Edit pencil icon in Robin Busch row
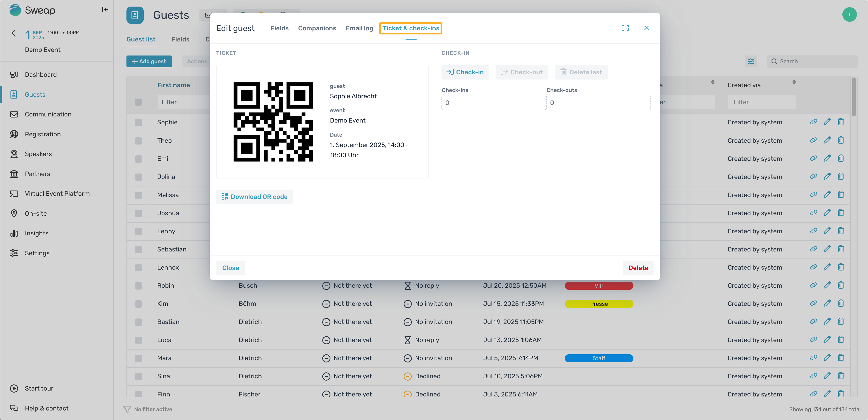This screenshot has width=868, height=420. 827,285
